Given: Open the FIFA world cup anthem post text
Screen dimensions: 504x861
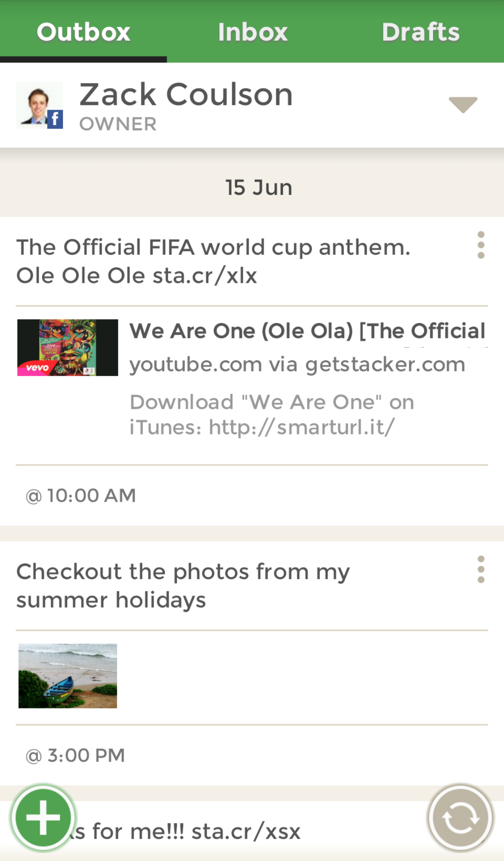Looking at the screenshot, I should point(213,261).
